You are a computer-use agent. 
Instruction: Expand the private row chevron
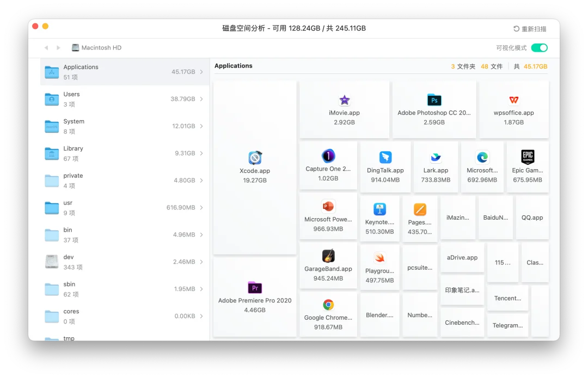201,181
